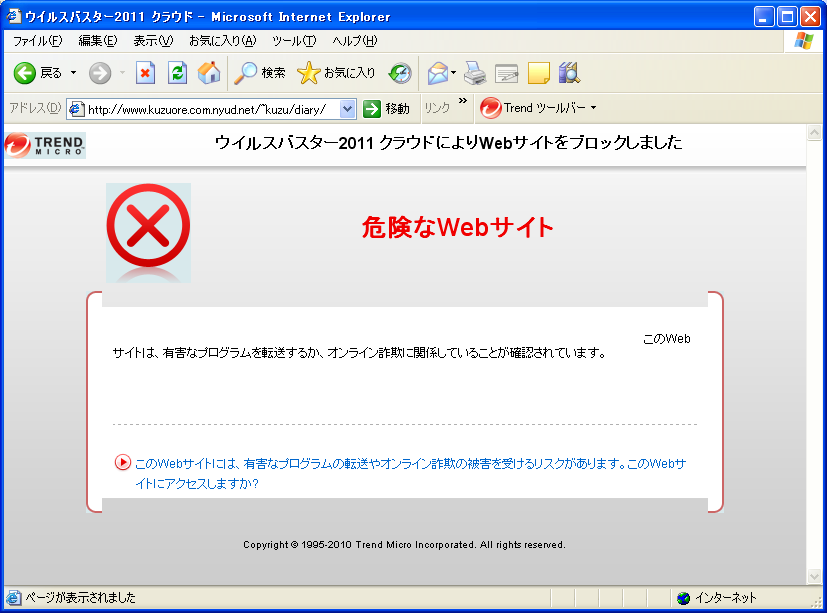Open the 検索 search pane
The height and width of the screenshot is (613, 827).
click(259, 73)
